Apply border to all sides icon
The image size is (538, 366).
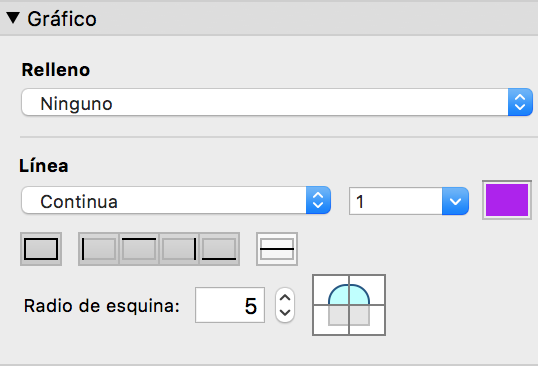point(41,249)
